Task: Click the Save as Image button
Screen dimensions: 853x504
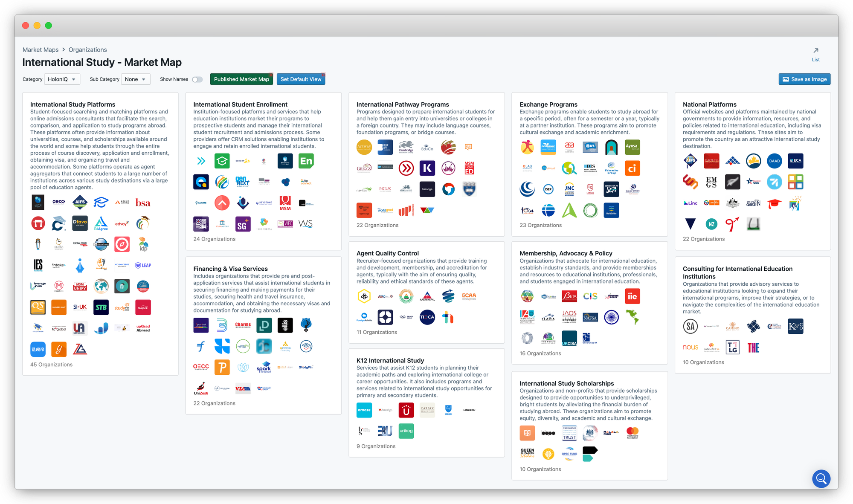Action: click(x=804, y=79)
